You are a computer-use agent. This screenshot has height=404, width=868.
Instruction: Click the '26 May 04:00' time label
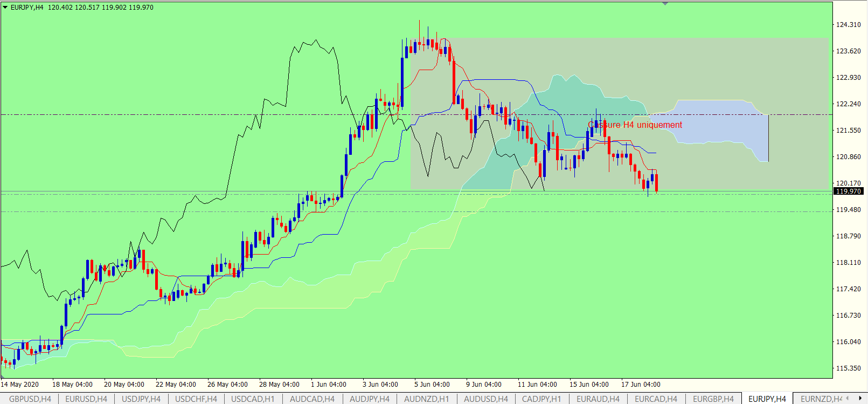(227, 385)
